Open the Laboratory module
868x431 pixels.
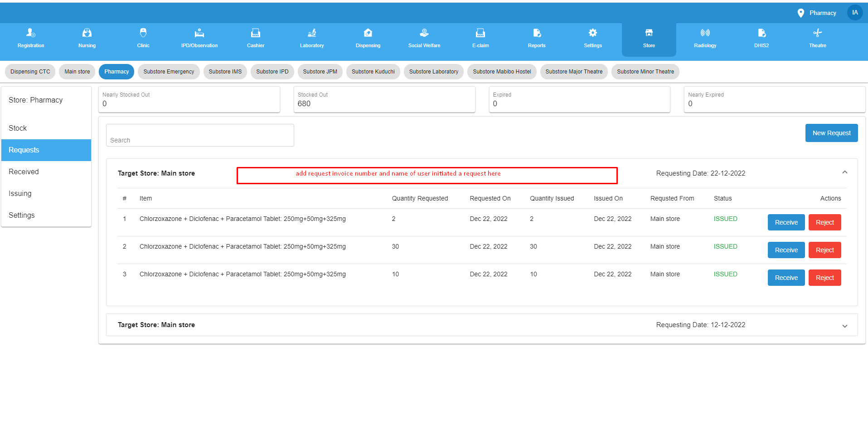click(x=311, y=39)
